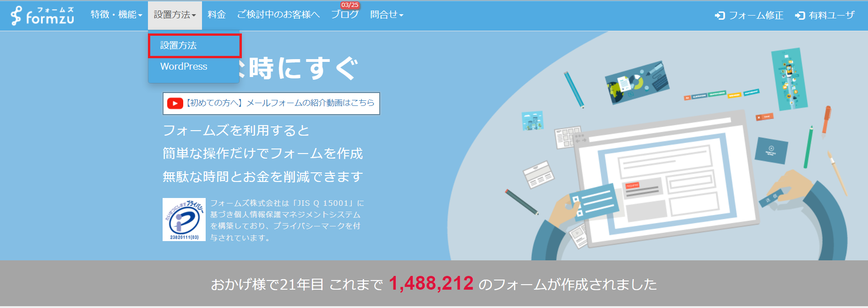
Task: Open the ご検討中のお客様へ page
Action: (x=278, y=15)
